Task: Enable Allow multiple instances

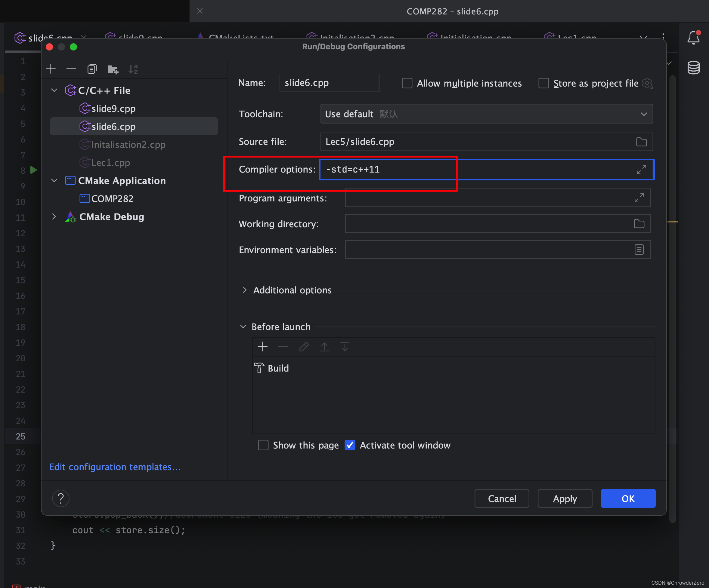Action: [x=407, y=83]
